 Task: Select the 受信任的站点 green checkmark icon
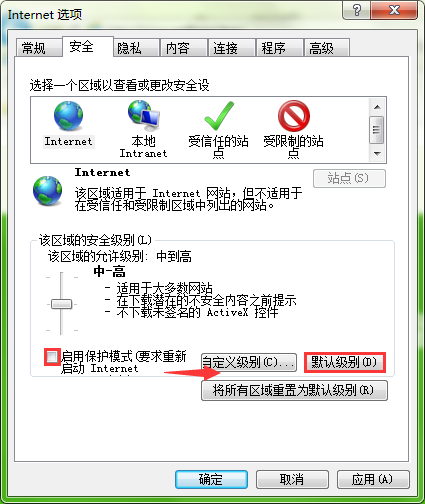coord(219,116)
